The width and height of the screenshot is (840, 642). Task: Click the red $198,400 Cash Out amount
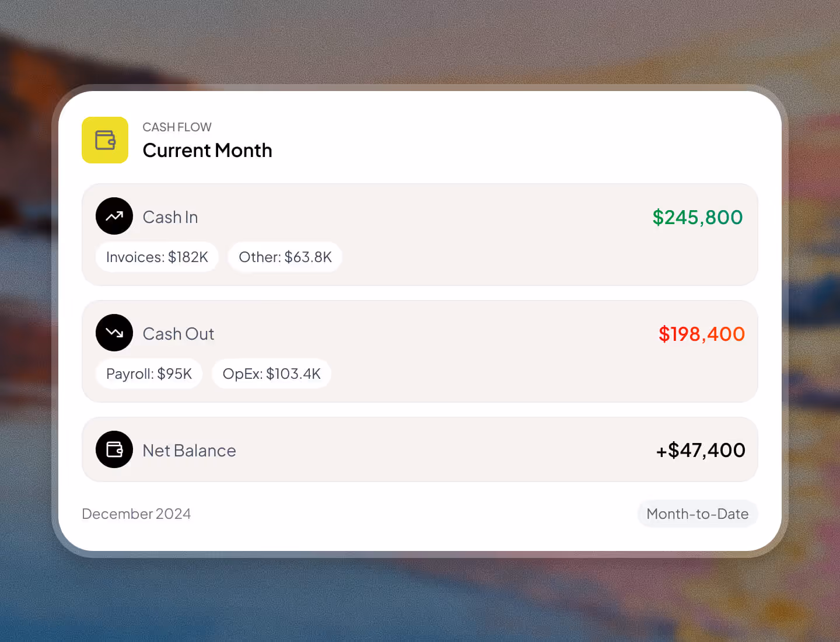[702, 334]
